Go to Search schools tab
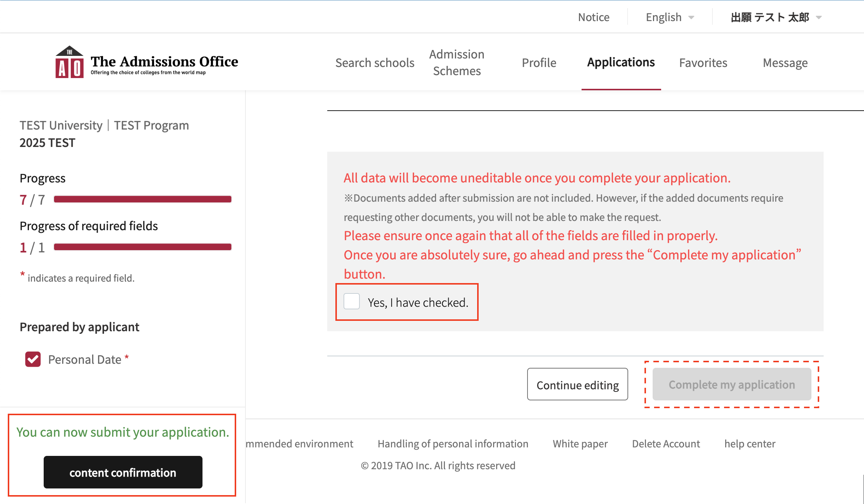 (x=375, y=63)
